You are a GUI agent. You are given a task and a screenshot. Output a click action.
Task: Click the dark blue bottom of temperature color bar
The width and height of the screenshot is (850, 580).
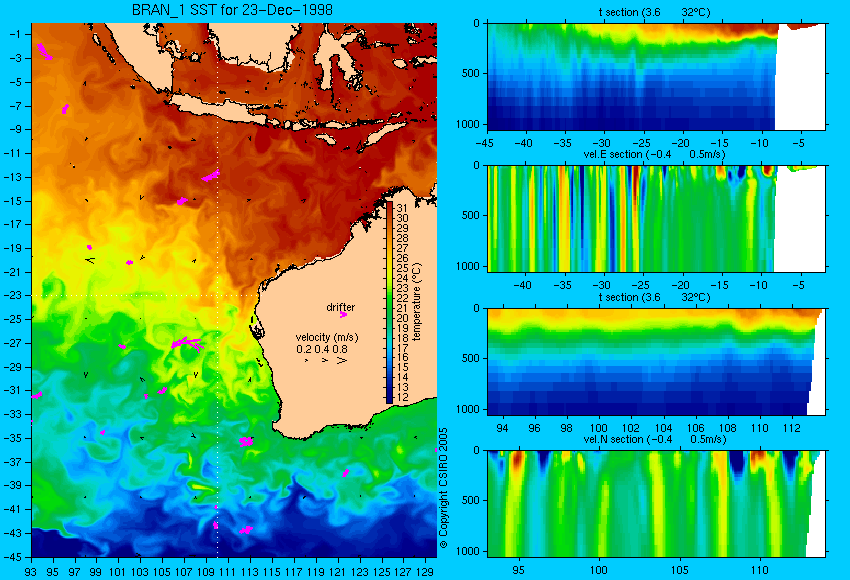click(389, 399)
